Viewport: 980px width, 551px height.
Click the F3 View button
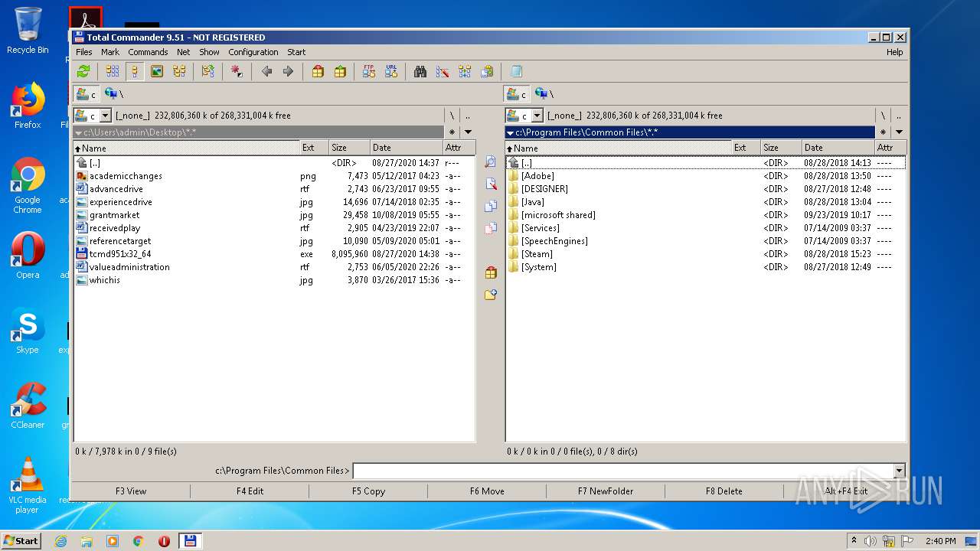point(131,491)
